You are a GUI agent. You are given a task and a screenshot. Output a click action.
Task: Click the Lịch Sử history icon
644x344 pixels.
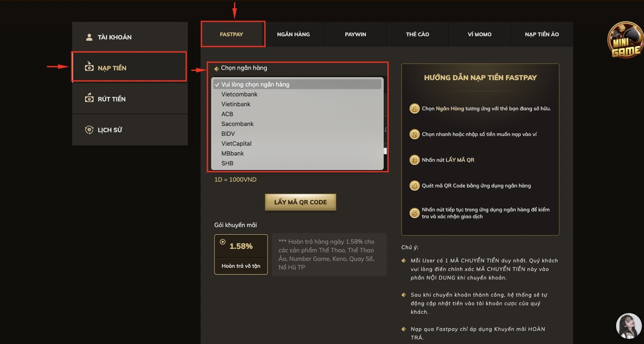click(x=89, y=129)
